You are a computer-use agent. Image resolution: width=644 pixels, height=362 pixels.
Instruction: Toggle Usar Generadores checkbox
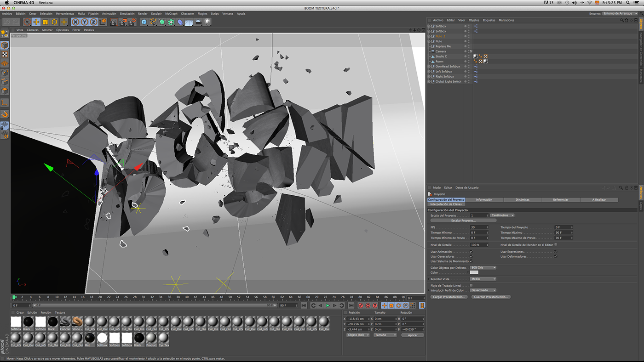471,256
